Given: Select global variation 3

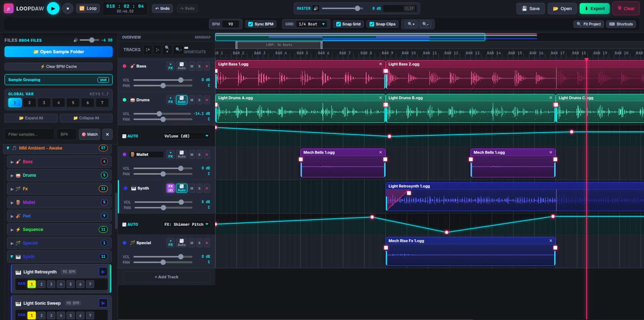Looking at the screenshot, I should 44,103.
